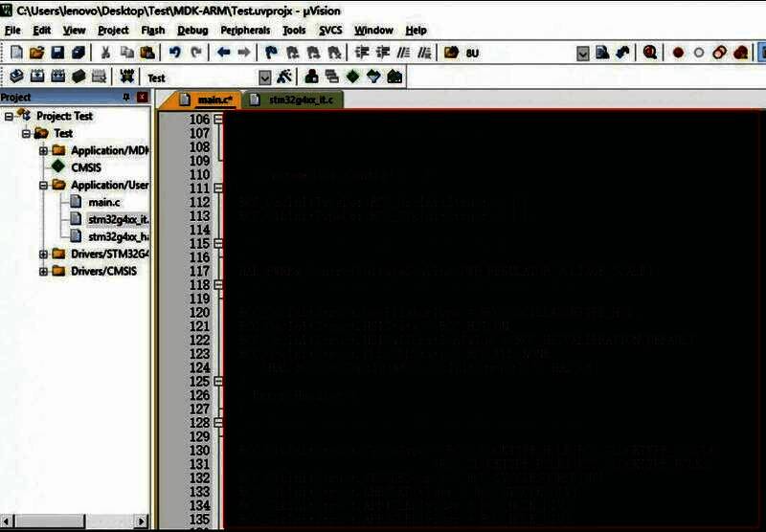The height and width of the screenshot is (532, 766).
Task: Click the Navigate Backwards blue arrow
Action: pyautogui.click(x=222, y=54)
